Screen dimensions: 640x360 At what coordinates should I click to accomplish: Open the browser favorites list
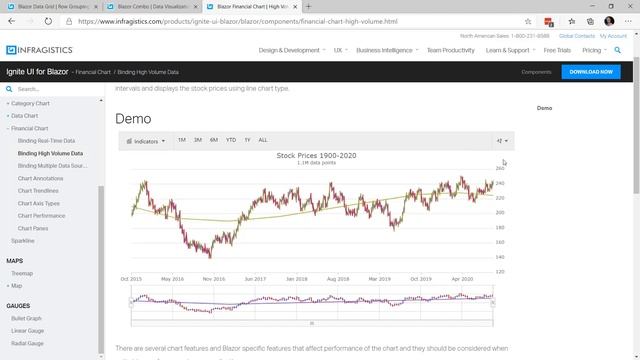571,21
